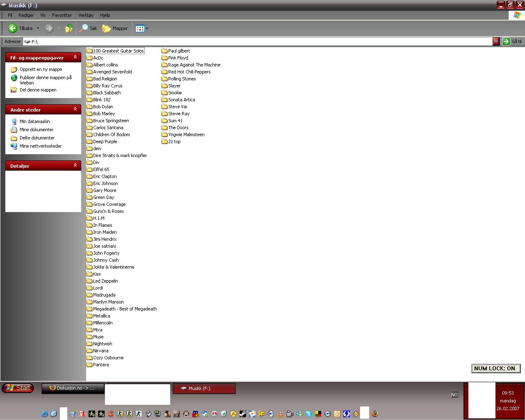Go up one folder level

click(x=69, y=28)
